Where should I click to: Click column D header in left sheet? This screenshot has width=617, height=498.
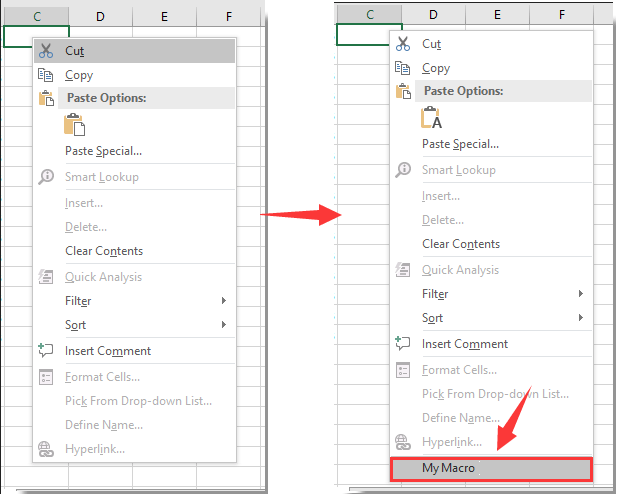(101, 17)
